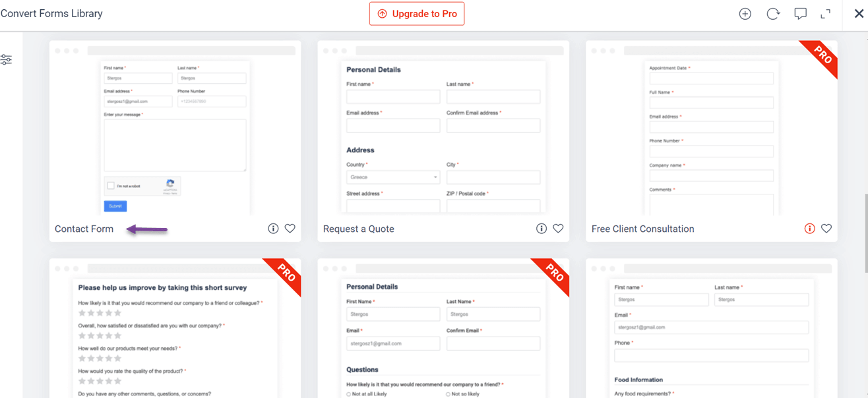Click the Contact Form title

84,229
